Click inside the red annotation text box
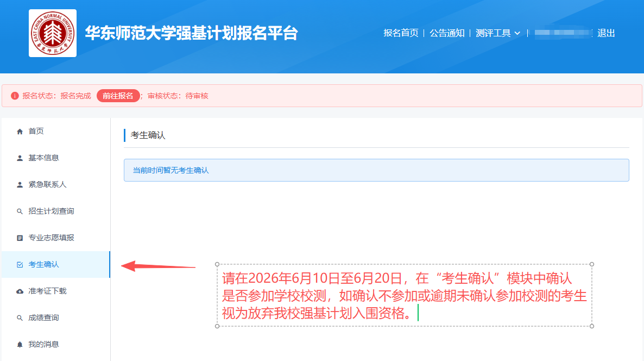 pos(404,296)
